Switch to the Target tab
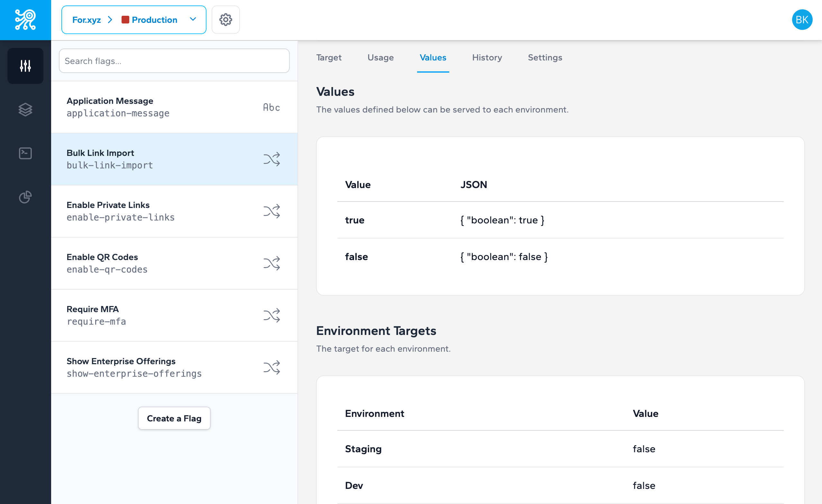This screenshot has width=822, height=504. [x=329, y=57]
